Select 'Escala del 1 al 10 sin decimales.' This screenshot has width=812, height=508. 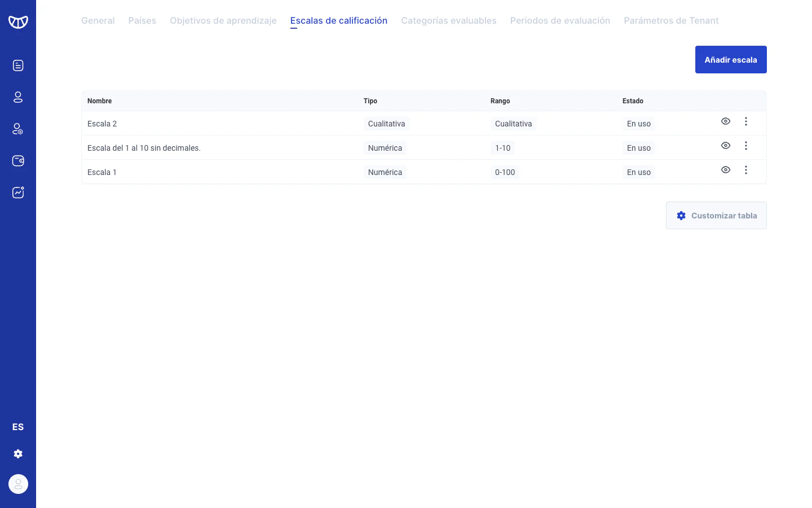tap(144, 148)
